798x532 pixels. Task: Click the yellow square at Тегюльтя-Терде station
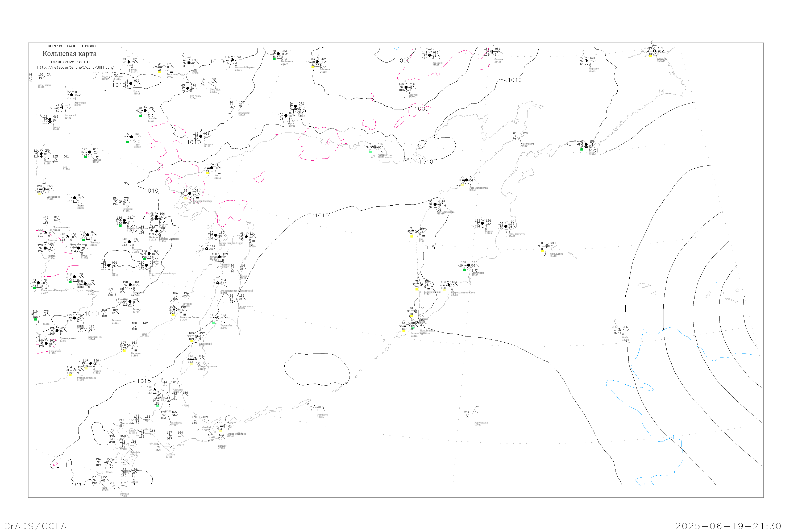pyautogui.click(x=159, y=72)
